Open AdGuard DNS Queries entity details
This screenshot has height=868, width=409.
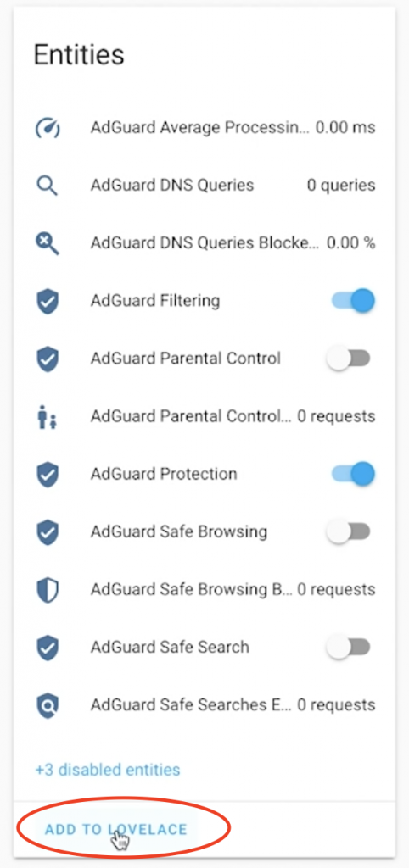pyautogui.click(x=204, y=186)
